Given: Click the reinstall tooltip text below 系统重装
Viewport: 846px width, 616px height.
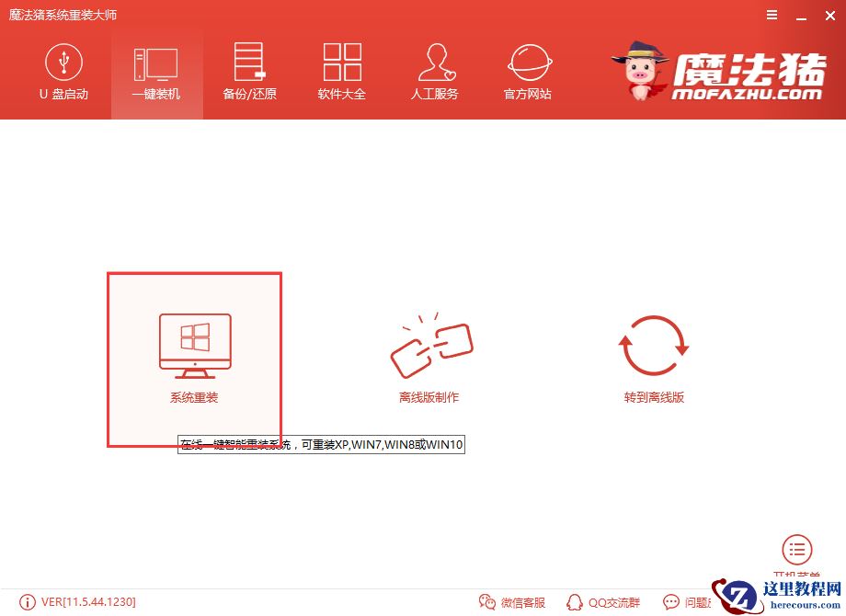Looking at the screenshot, I should coord(321,444).
